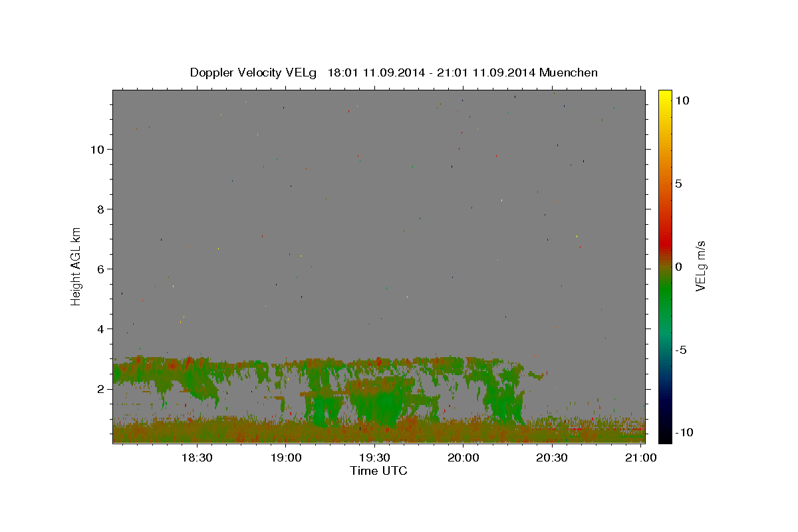Click the colorbar tick label '-5'

pos(681,350)
